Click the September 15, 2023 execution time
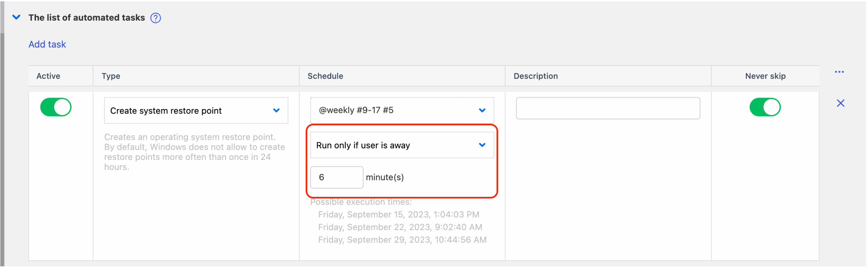This screenshot has height=268, width=868. pos(398,214)
